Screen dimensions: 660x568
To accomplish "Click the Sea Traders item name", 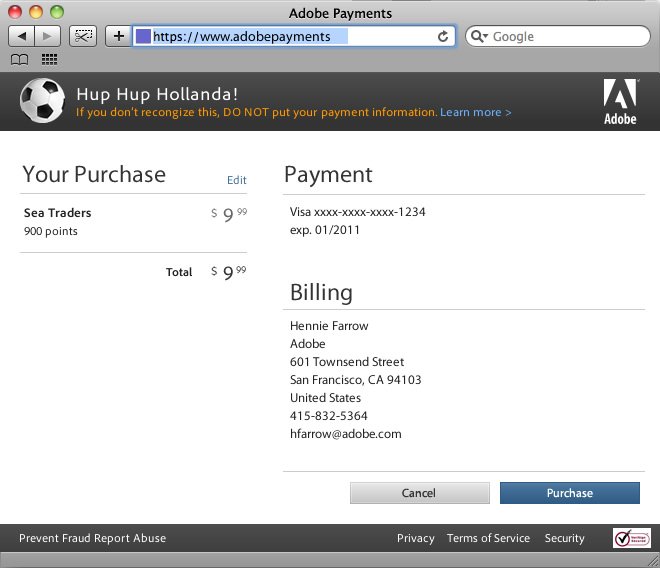I will click(58, 213).
